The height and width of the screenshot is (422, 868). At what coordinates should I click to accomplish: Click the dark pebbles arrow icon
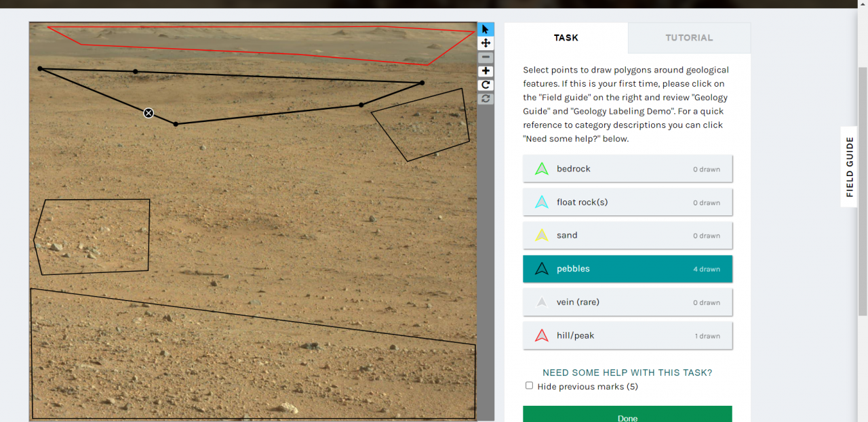pyautogui.click(x=541, y=269)
